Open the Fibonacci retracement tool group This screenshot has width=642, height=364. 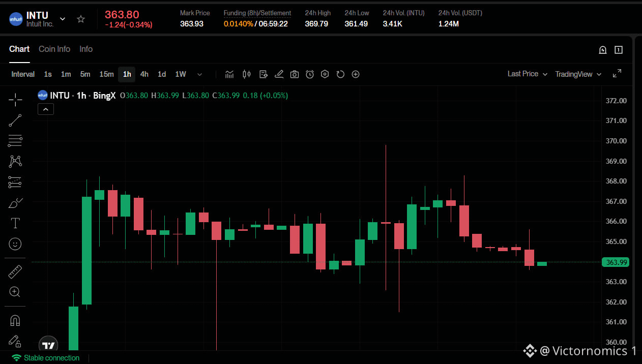pyautogui.click(x=15, y=141)
